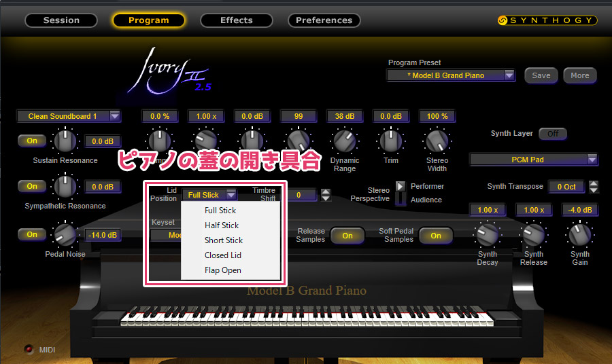Toggle Release Samples On button
Viewport: 612px width, 364px height.
point(347,236)
